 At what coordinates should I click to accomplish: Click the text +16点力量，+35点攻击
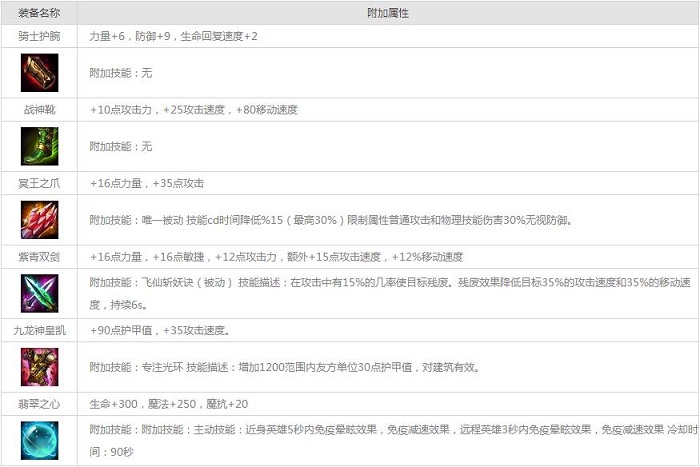click(x=147, y=183)
